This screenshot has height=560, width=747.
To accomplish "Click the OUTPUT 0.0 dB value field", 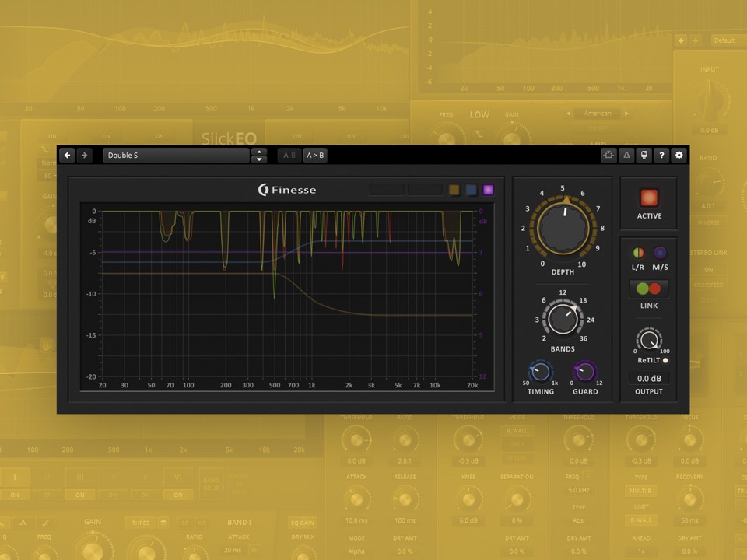I will point(649,379).
